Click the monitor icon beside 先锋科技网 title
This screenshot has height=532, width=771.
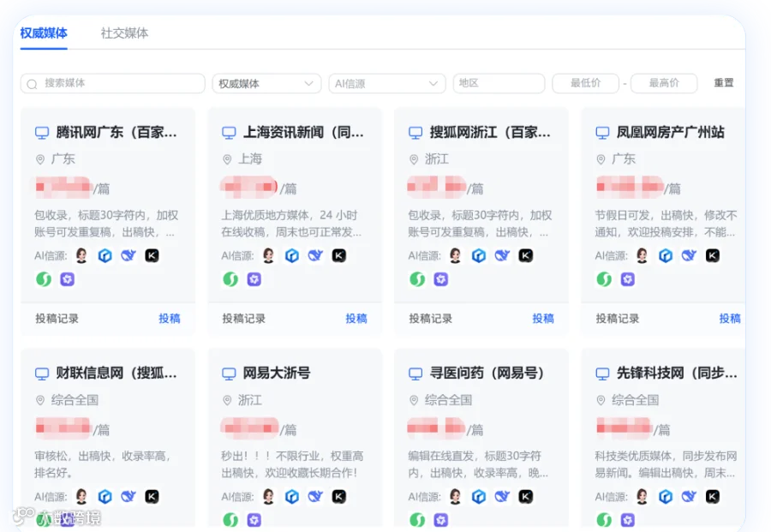tap(602, 374)
